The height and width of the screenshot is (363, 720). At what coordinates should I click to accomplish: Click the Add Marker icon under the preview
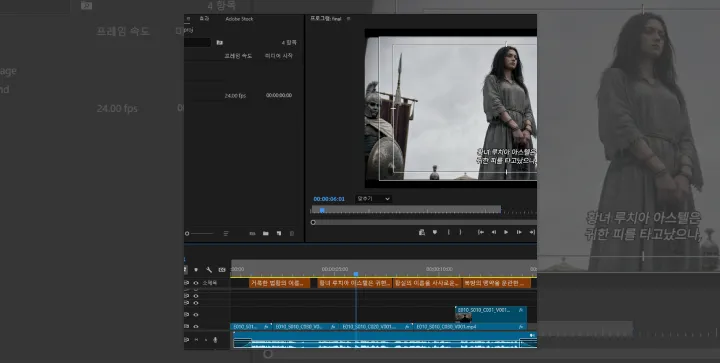click(x=435, y=232)
